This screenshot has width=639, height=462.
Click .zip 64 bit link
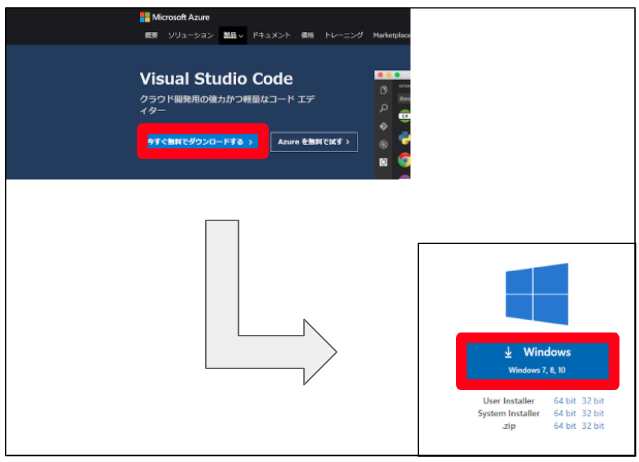(x=564, y=426)
